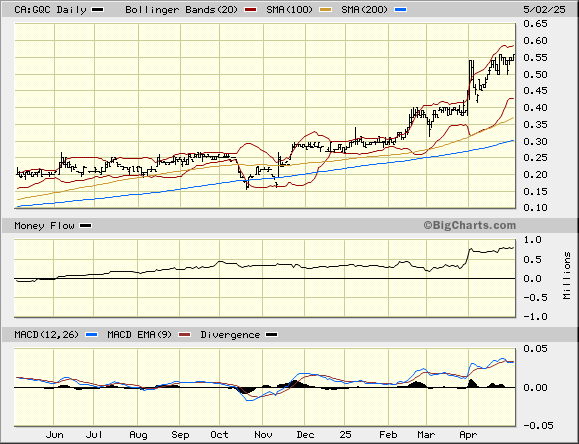Click the Nov month label on time axis
Image resolution: width=579 pixels, height=444 pixels.
[x=263, y=435]
